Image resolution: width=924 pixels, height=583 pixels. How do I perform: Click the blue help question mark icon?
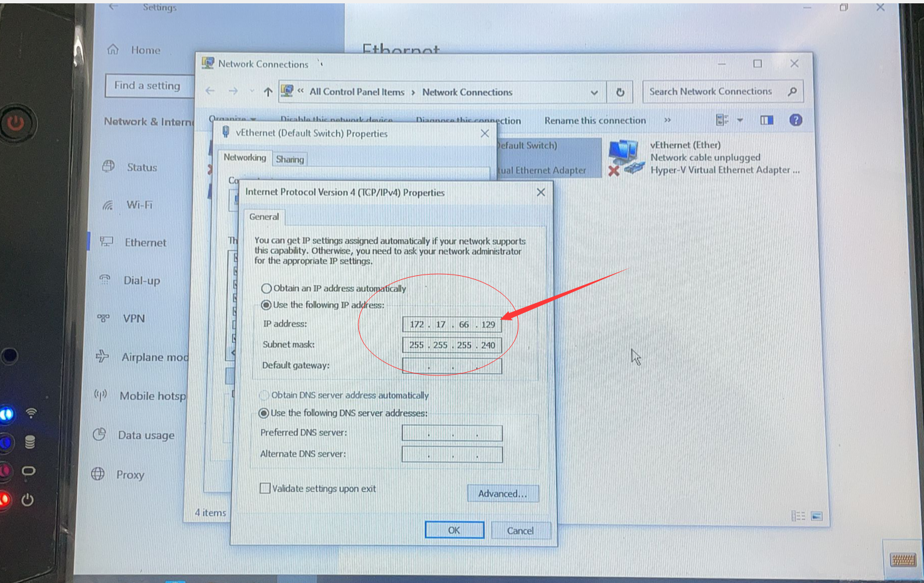click(795, 120)
